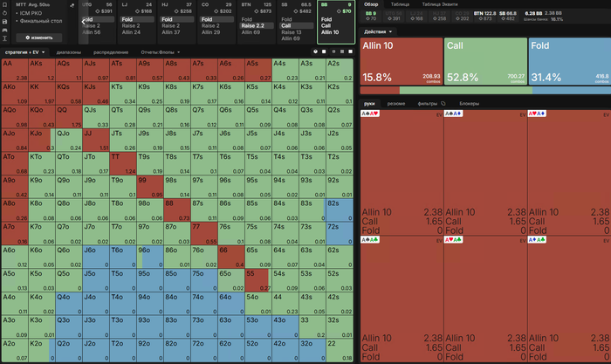The height and width of the screenshot is (364, 611).
Task: Click the save floppy disk icon in left sidebar
Action: 4,22
